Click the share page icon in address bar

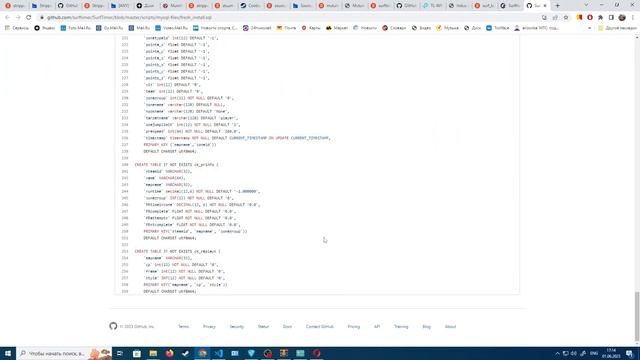555,18
